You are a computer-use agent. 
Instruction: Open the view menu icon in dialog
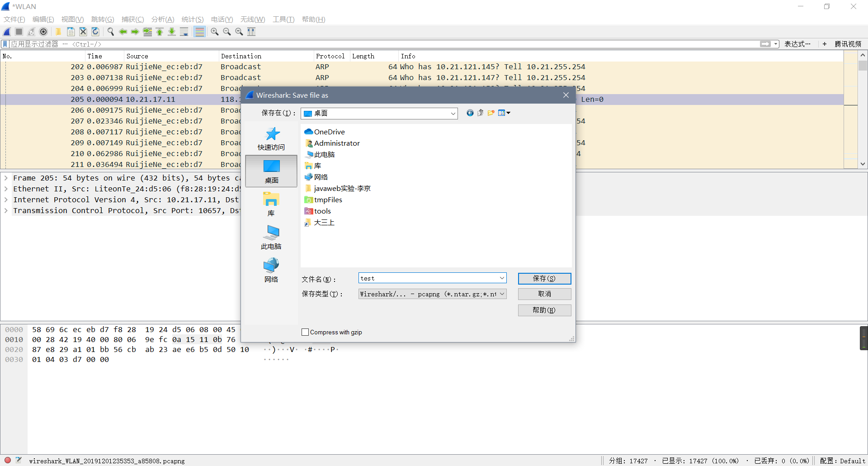tap(504, 113)
